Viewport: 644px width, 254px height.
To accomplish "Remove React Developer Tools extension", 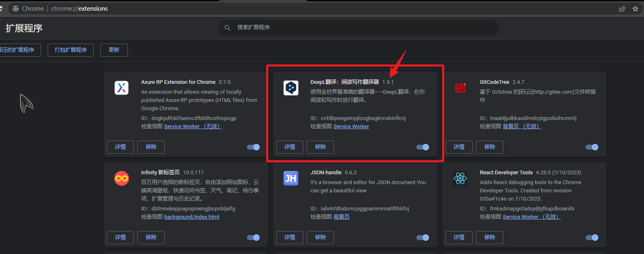I will coord(489,238).
